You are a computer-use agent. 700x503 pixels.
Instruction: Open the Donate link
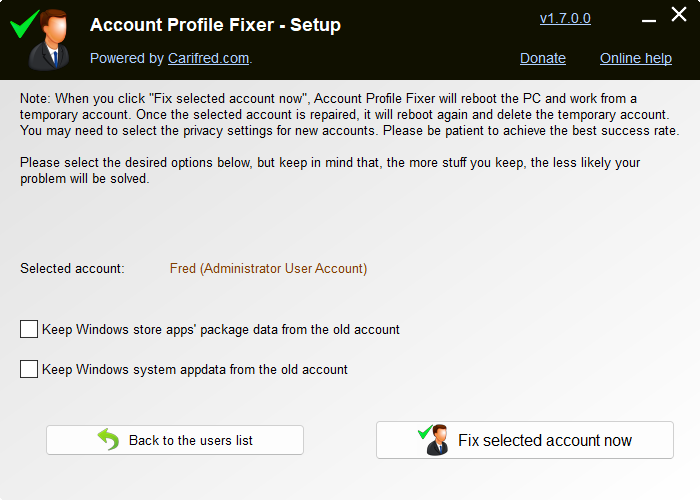click(543, 58)
